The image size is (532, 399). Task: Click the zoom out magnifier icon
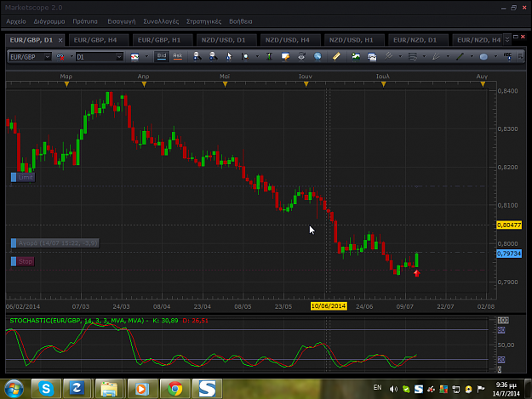pyautogui.click(x=213, y=56)
